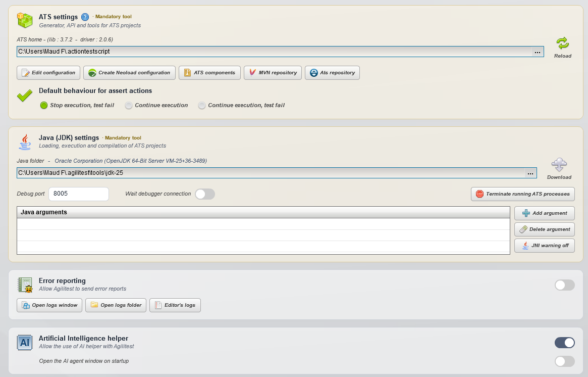588x377 pixels.
Task: Open Ats repository
Action: (332, 73)
